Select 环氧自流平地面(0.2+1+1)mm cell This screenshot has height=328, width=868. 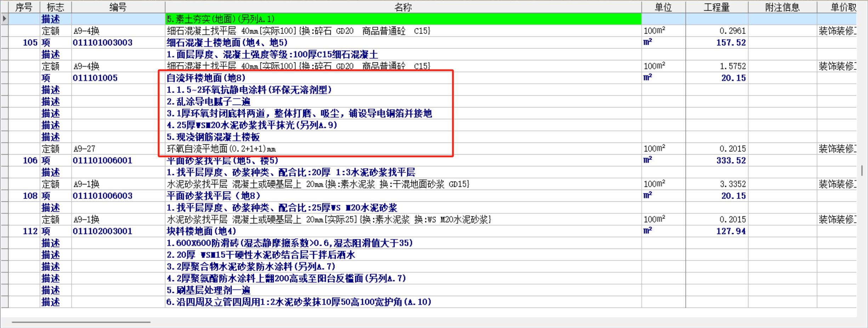[403, 149]
